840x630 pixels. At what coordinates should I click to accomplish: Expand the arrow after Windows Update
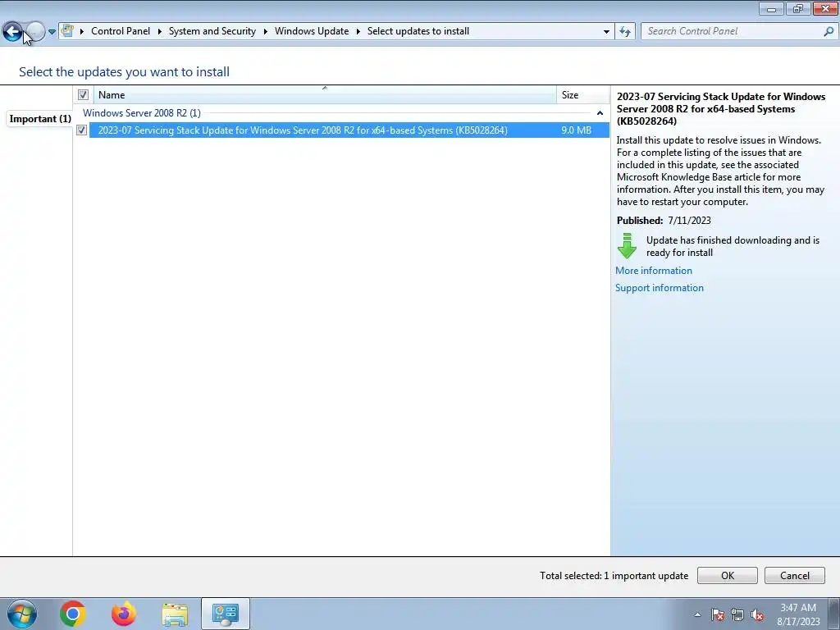(358, 32)
